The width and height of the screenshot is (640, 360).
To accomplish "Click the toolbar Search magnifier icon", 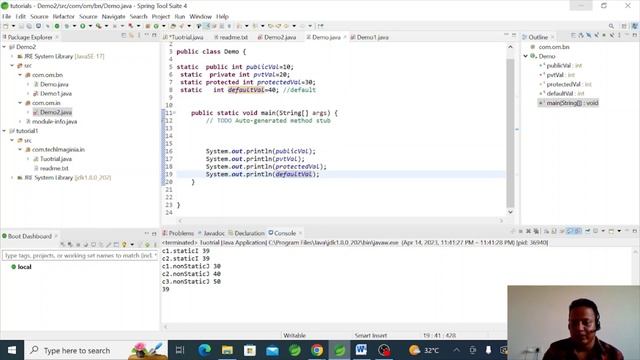I will (611, 26).
